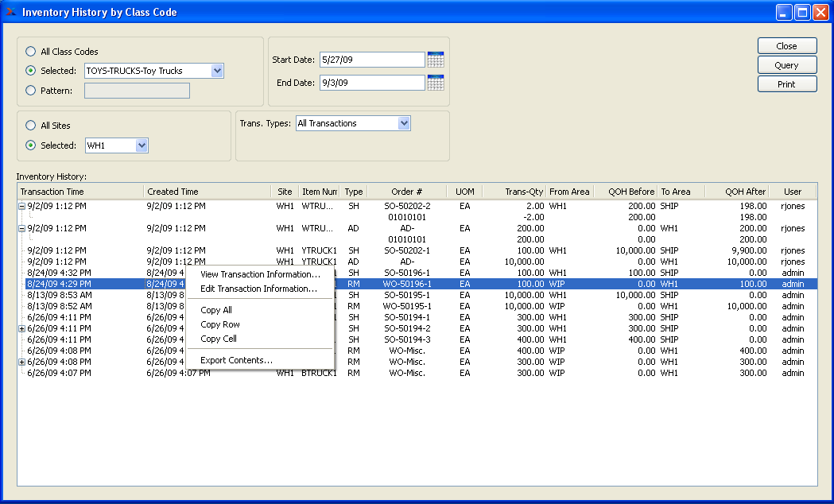Open the class code TOYS-TRUCKS dropdown
The image size is (834, 504).
[x=217, y=71]
